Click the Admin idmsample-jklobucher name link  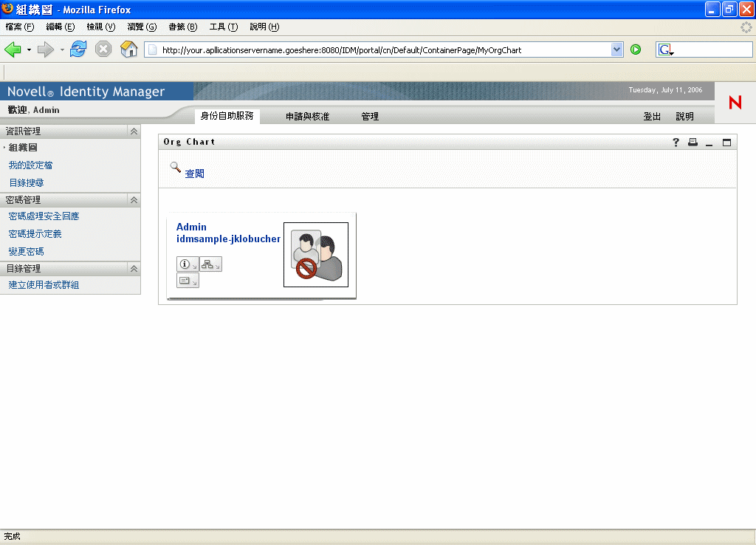click(228, 233)
